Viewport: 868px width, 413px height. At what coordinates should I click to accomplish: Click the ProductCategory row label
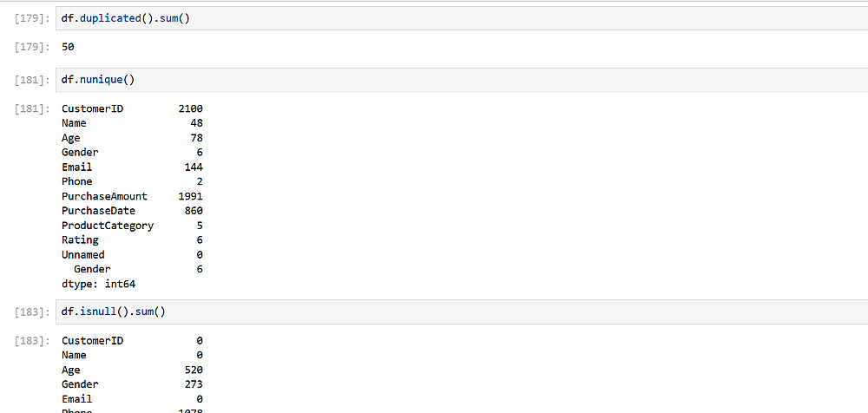pyautogui.click(x=107, y=226)
